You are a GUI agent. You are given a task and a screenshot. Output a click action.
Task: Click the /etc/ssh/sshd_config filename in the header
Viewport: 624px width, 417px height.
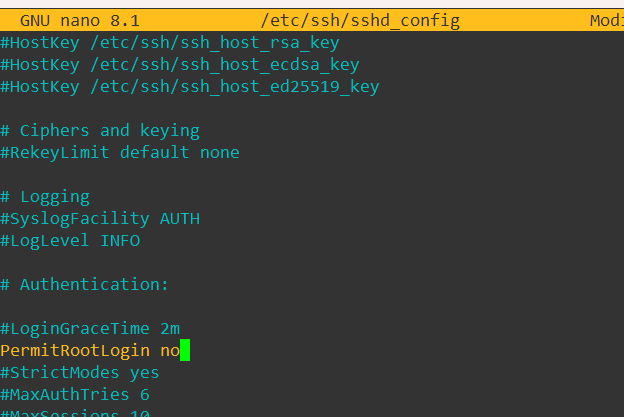(x=359, y=20)
